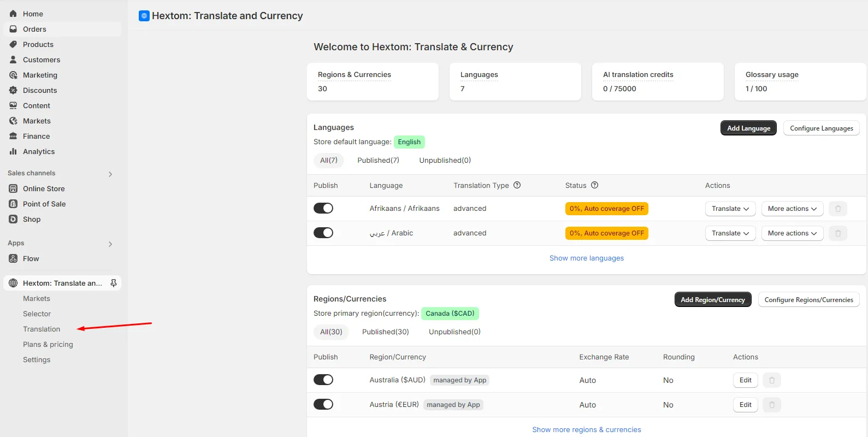Screen dimensions: 868x437
Task: Open the Hextom Markets submenu item
Action: click(x=37, y=299)
